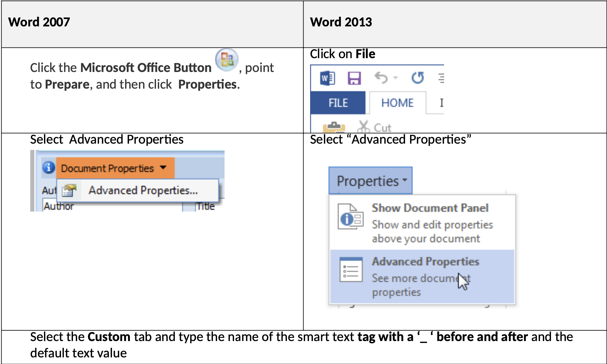Click the Author input field

(x=112, y=206)
